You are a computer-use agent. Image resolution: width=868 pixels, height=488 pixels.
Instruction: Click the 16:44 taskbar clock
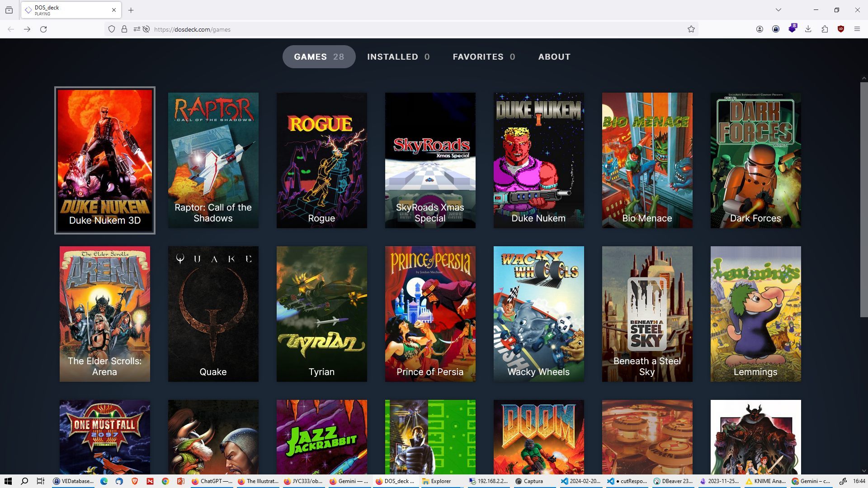[859, 481]
